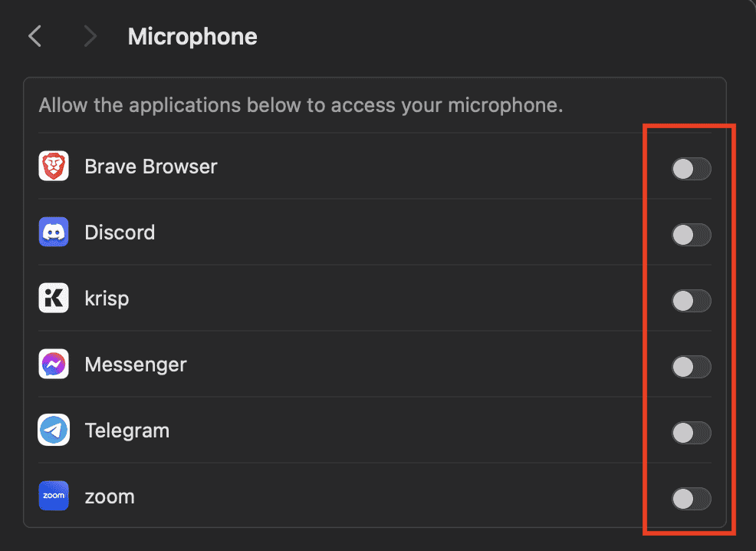
Task: Click the Microphone page title
Action: point(192,36)
